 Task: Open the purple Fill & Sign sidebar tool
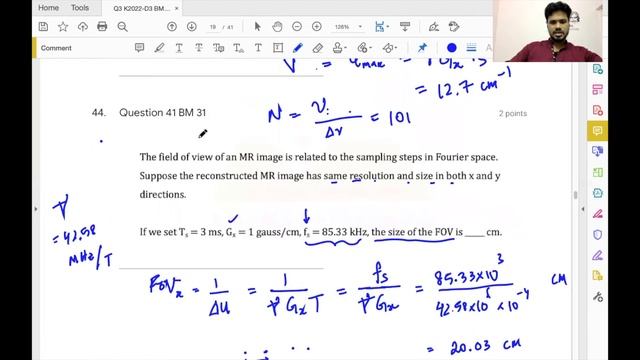(x=598, y=255)
